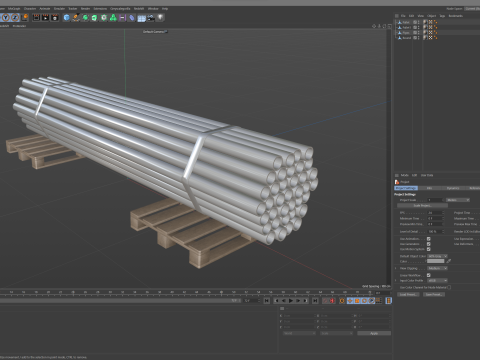This screenshot has width=480, height=360.
Task: Open the Object Manager Tags menu
Action: point(442,16)
